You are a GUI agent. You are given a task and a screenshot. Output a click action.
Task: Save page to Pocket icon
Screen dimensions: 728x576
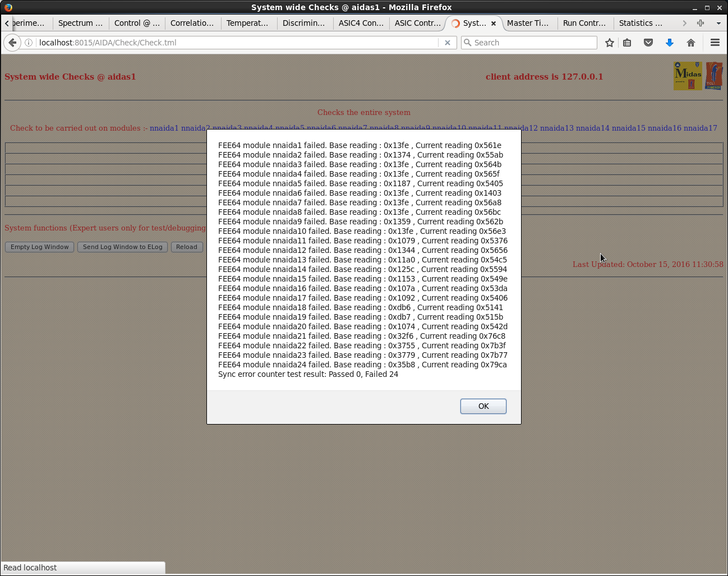coord(648,43)
